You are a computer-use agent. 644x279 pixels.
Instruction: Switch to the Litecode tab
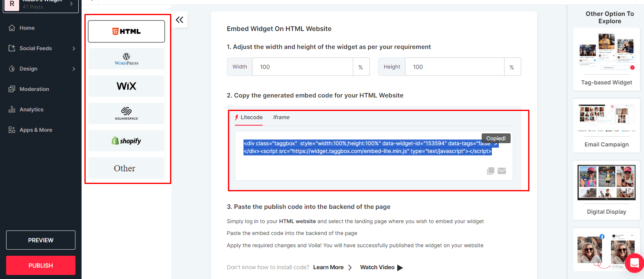pyautogui.click(x=248, y=117)
